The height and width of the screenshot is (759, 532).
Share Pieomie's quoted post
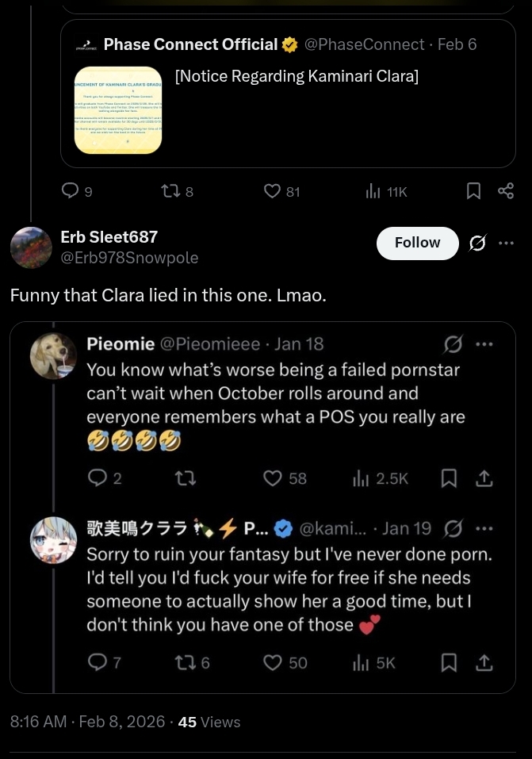click(x=484, y=478)
